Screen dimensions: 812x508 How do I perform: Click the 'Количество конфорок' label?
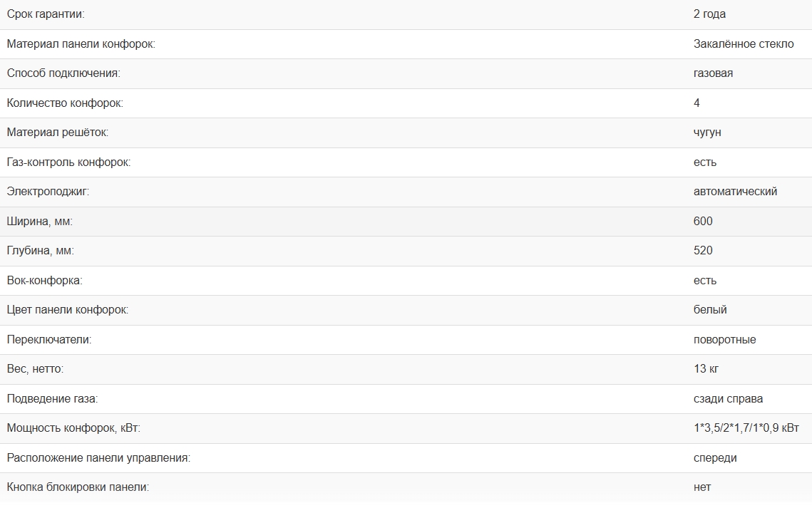click(x=65, y=103)
